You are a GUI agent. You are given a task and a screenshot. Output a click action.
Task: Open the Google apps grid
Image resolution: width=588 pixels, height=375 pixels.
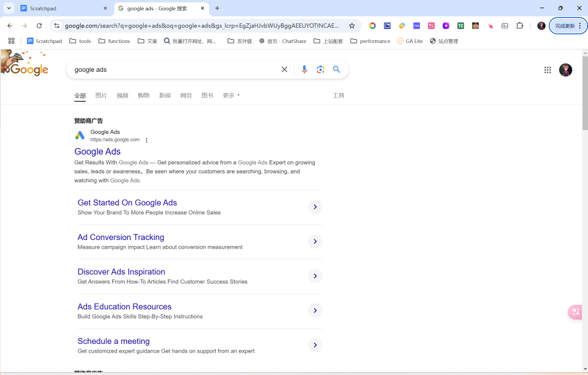pos(548,70)
